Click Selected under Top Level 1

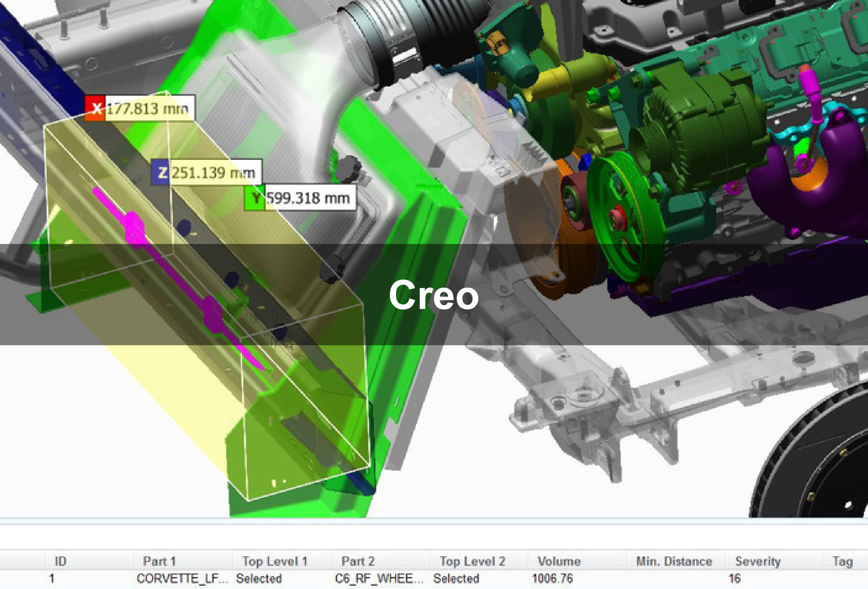click(x=259, y=578)
